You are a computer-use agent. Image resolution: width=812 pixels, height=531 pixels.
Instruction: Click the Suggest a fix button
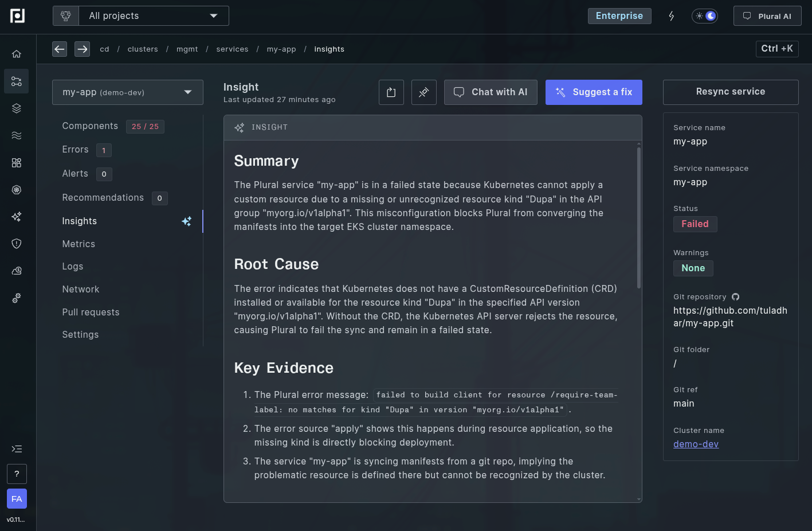coord(594,92)
